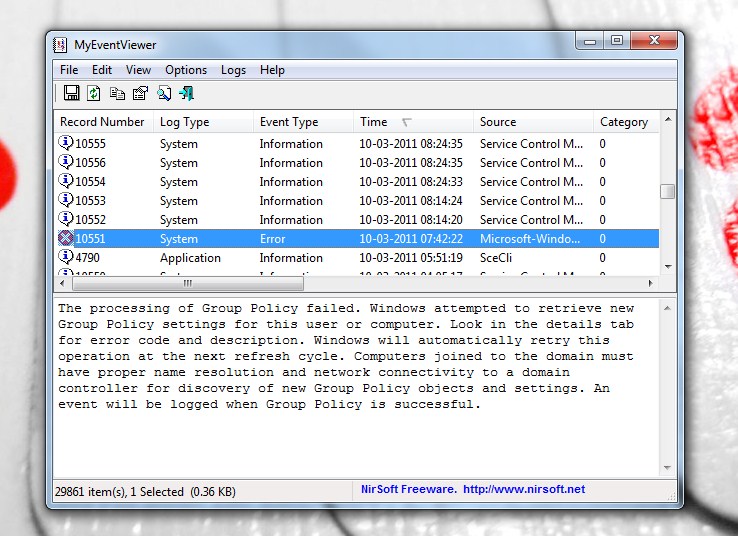Screen dimensions: 738x536
Task: Click the status text '29861 item(s), 1 Selected'
Action: [x=119, y=492]
